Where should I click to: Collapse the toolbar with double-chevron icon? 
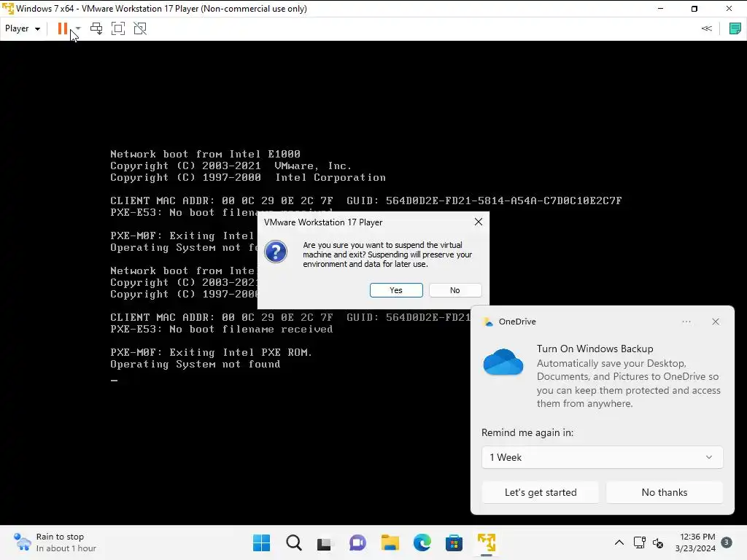coord(706,28)
